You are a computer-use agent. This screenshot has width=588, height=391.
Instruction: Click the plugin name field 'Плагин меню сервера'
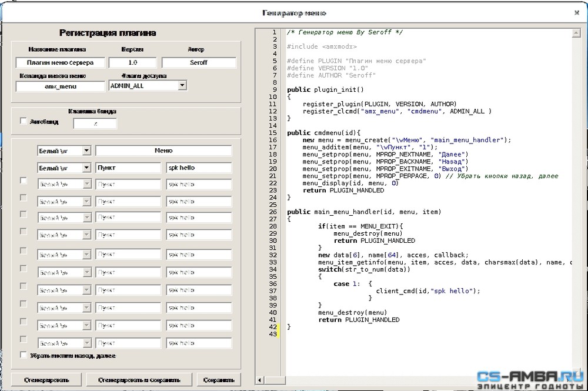pyautogui.click(x=61, y=62)
